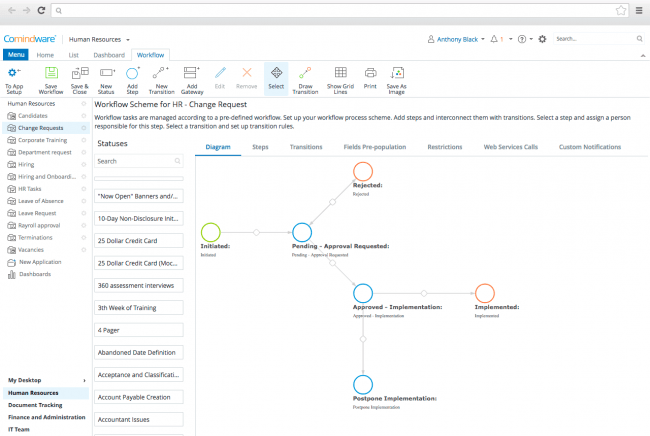Screen dimensions: 650x436
Task: Open browser hamburger menu
Action: click(639, 10)
